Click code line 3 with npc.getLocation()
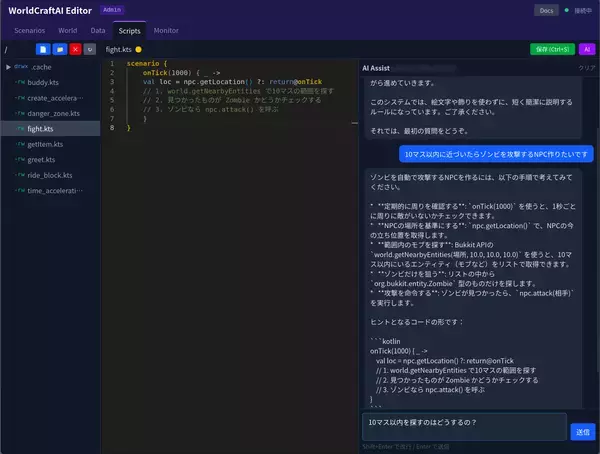Screen dimensions: 600x454 click(x=232, y=82)
